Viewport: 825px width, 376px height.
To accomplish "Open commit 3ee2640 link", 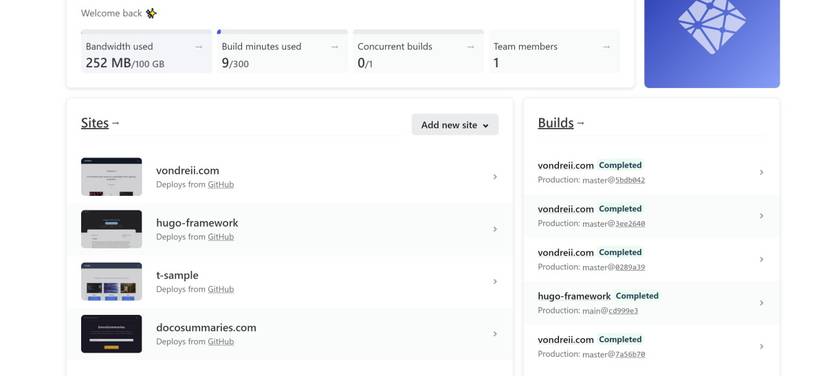I will point(630,223).
